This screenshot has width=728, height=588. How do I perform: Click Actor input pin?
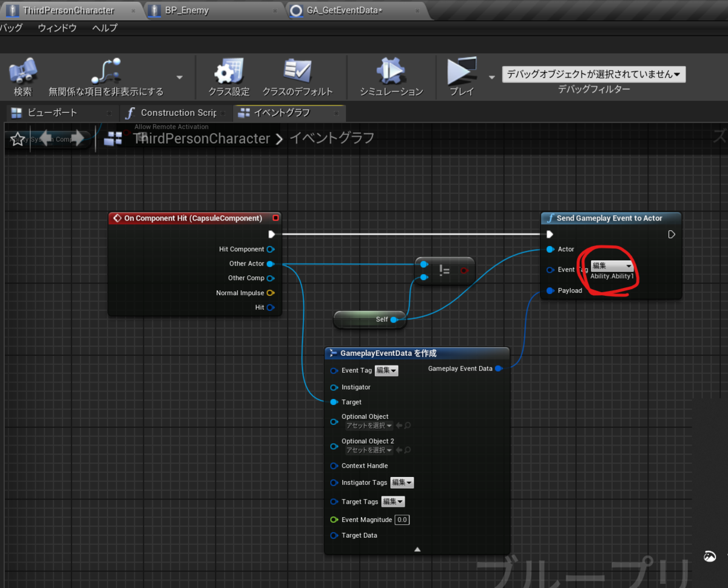pos(550,249)
